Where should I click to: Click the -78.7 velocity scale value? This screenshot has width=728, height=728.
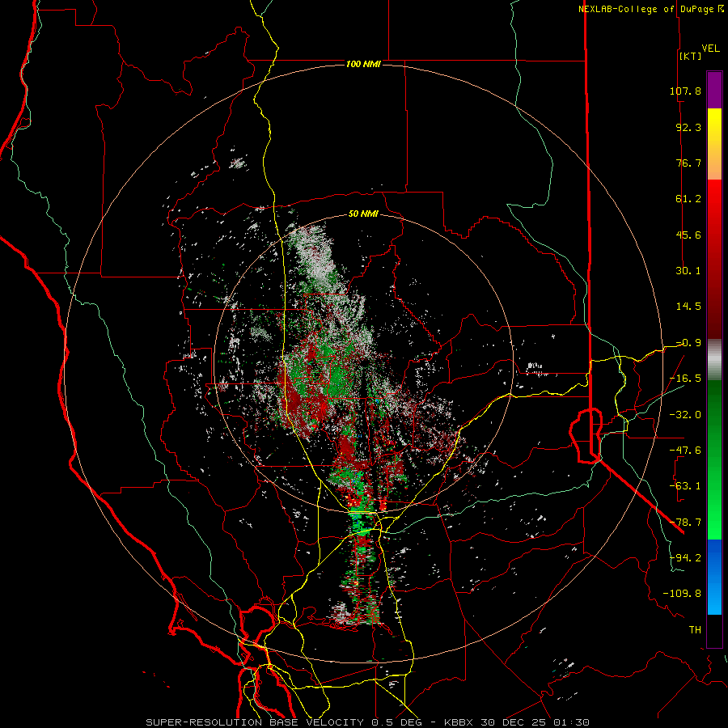tap(685, 523)
